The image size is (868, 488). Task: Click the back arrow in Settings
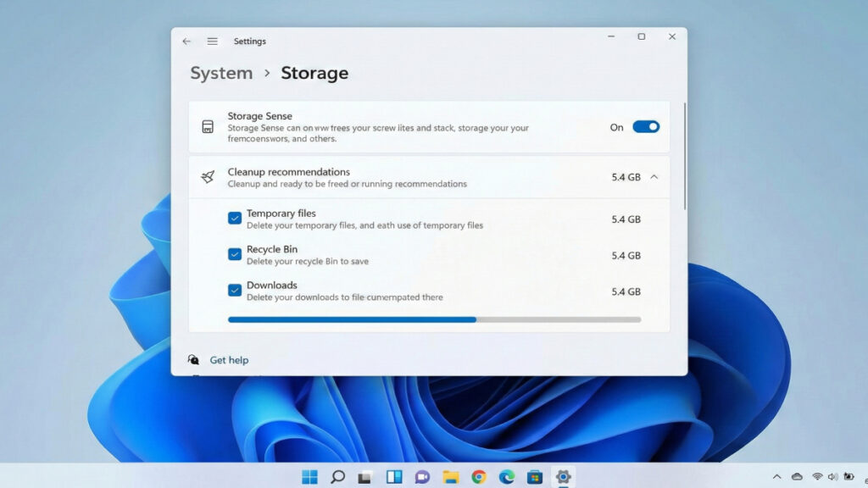pos(186,42)
